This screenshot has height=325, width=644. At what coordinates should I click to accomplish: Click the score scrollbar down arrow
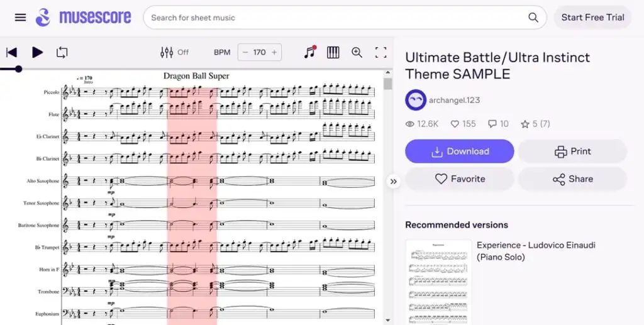click(387, 321)
